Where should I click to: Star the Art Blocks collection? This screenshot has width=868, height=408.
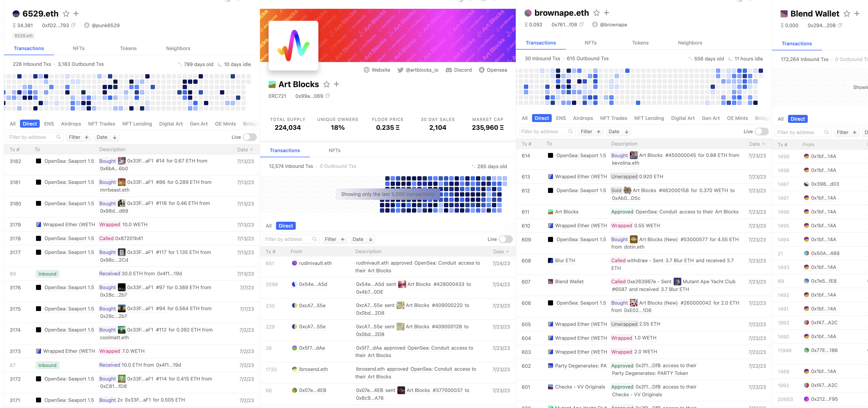point(326,84)
